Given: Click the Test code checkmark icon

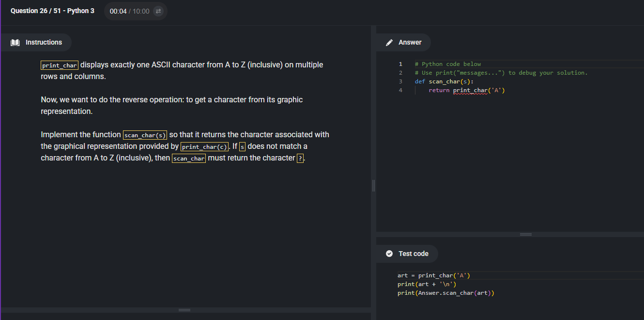Looking at the screenshot, I should point(389,254).
